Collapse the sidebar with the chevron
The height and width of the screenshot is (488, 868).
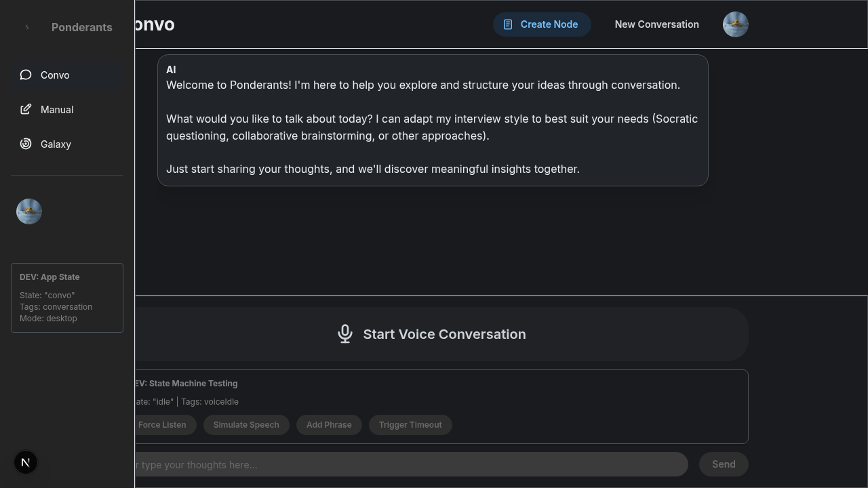[x=27, y=27]
